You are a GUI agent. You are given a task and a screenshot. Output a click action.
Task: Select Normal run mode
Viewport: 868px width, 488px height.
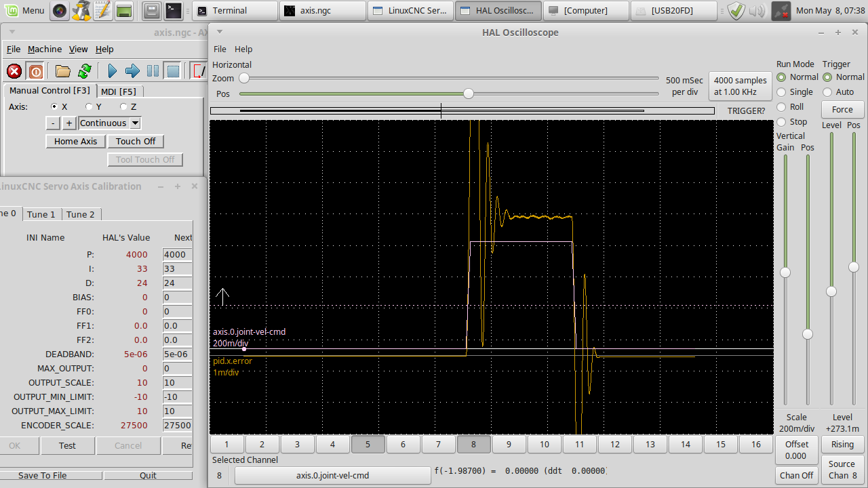coord(781,77)
